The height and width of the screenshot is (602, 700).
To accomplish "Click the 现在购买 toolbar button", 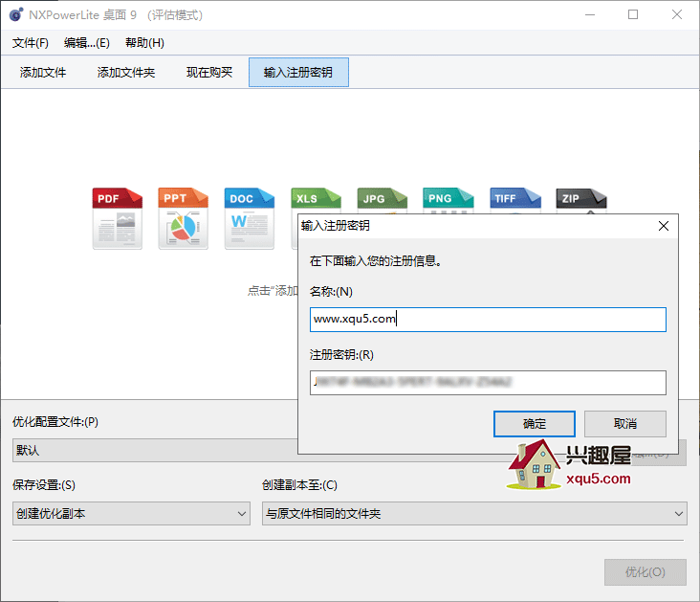I will coord(209,73).
